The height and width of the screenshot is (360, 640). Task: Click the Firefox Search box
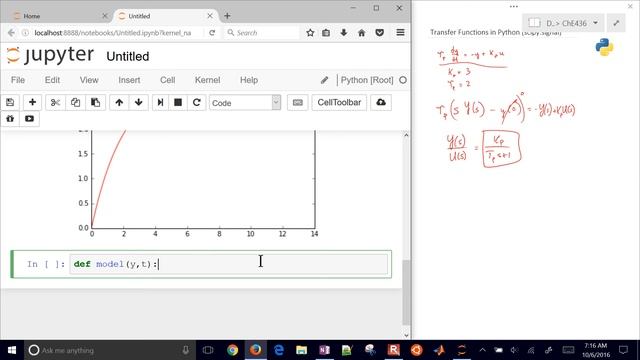point(262,33)
